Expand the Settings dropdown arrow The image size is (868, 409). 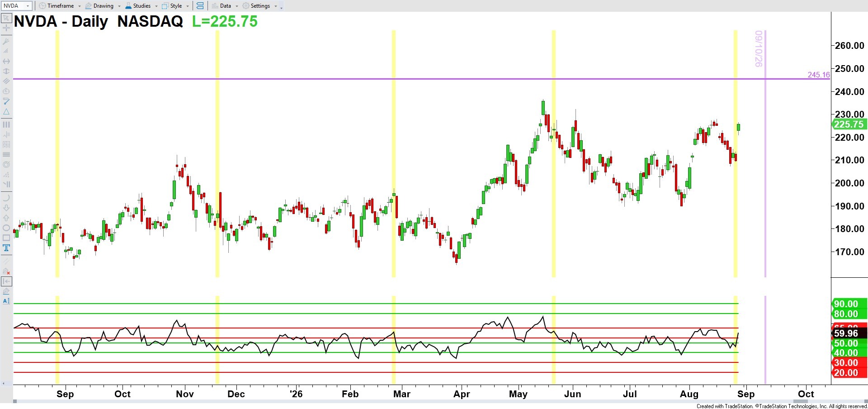tap(276, 6)
